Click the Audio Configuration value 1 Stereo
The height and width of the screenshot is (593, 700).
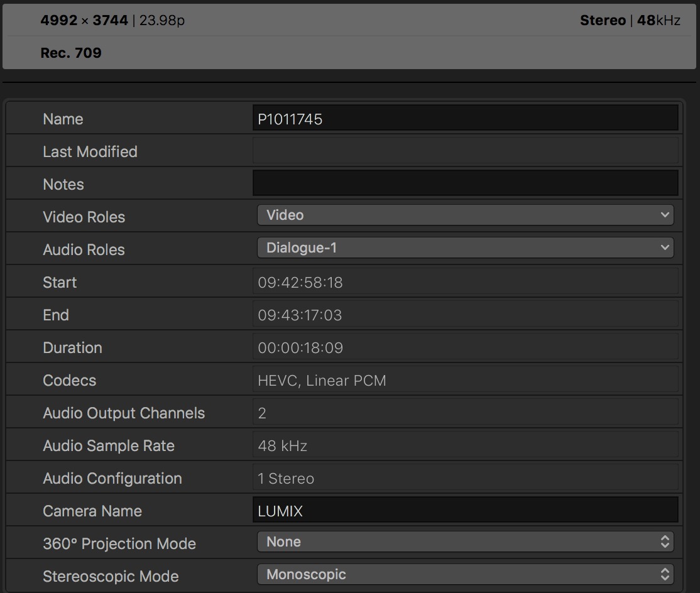286,479
